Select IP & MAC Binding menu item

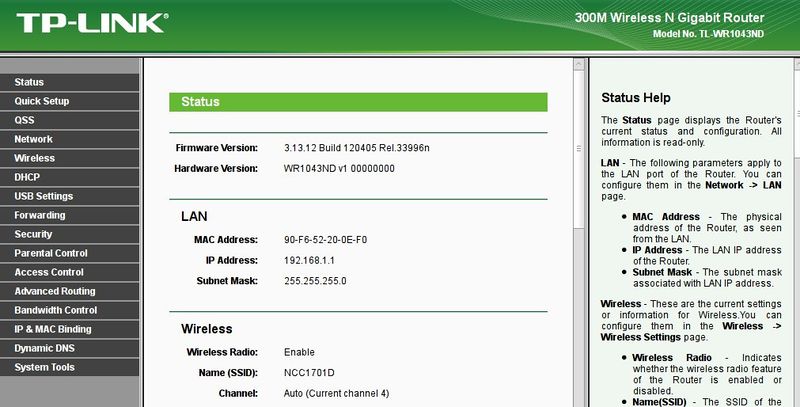[53, 329]
